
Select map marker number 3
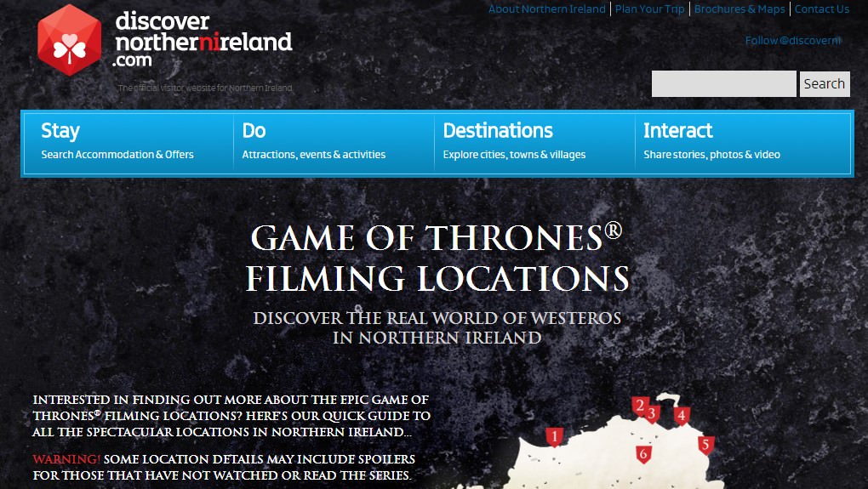pos(652,413)
